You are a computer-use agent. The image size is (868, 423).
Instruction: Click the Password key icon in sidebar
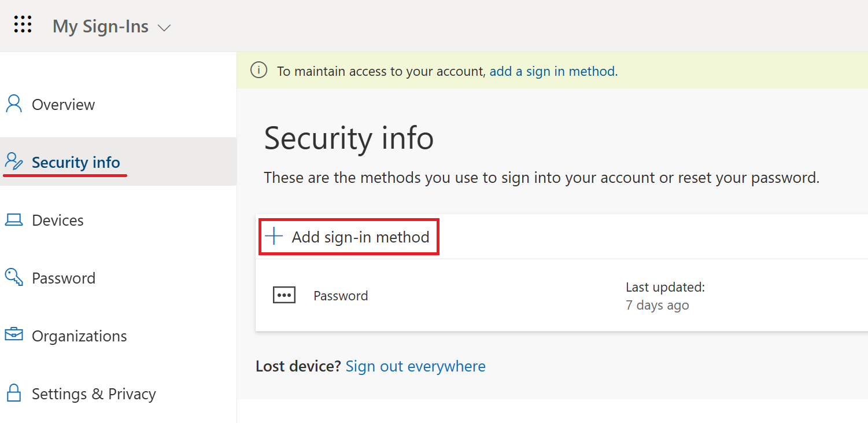14,277
